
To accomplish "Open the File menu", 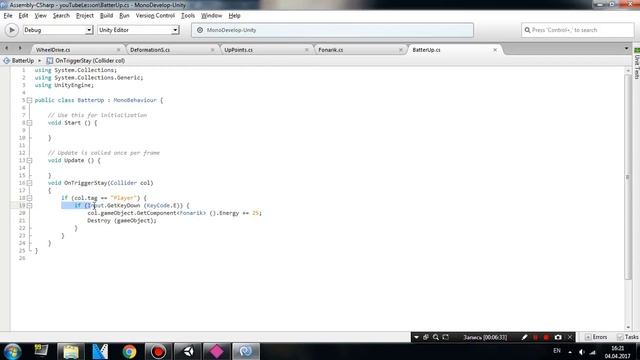I will [x=8, y=16].
